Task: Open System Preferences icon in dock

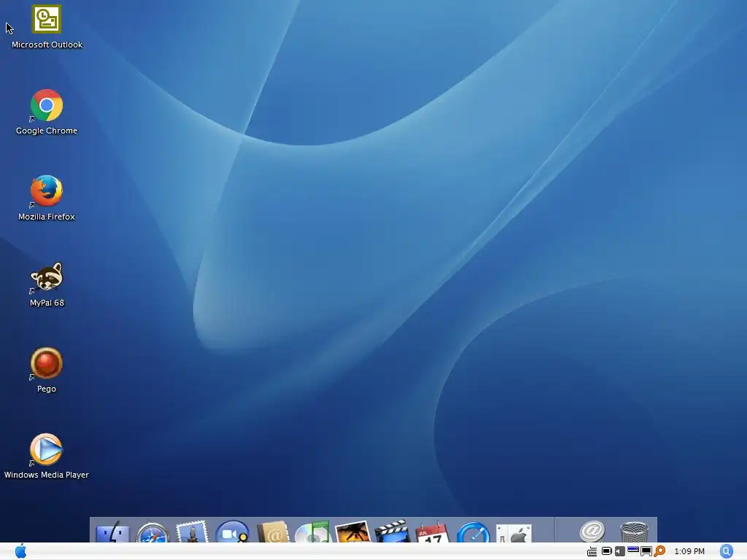Action: click(514, 533)
